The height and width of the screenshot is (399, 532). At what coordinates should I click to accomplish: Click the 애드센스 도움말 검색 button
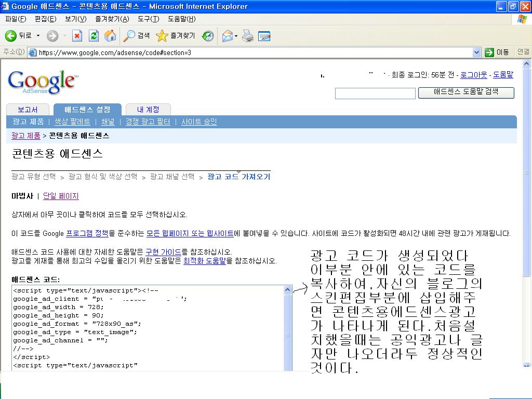(466, 92)
